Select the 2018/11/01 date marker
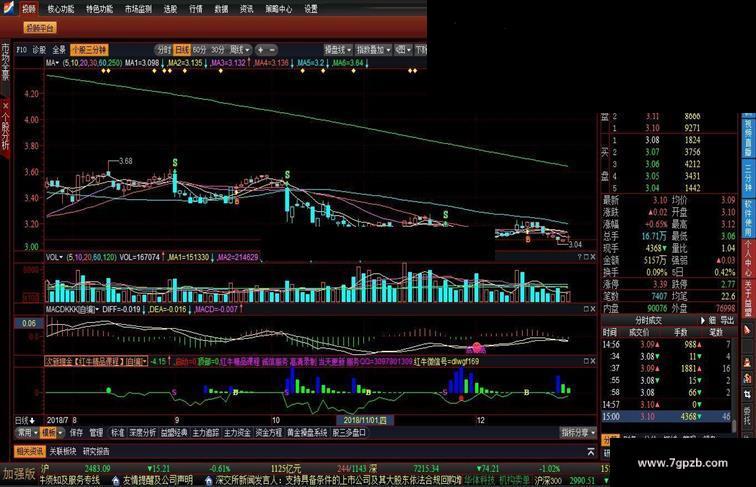 (365, 420)
